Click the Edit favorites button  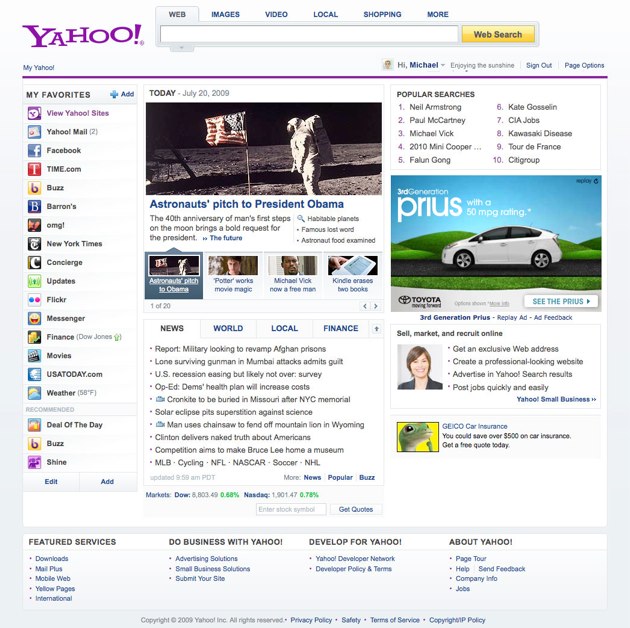point(51,482)
